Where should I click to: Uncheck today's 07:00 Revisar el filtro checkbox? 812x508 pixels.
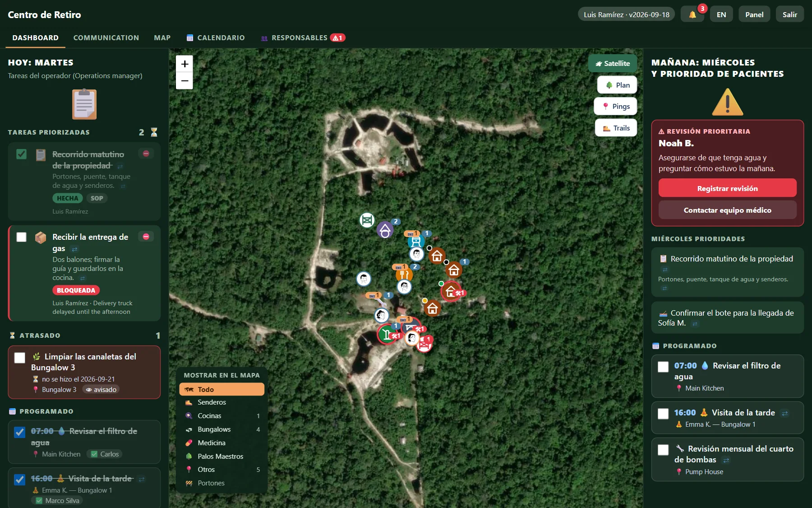(x=19, y=432)
